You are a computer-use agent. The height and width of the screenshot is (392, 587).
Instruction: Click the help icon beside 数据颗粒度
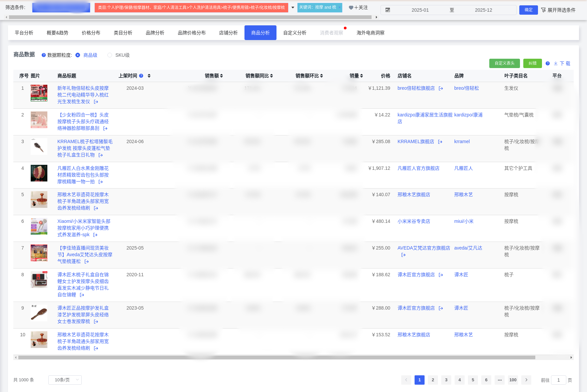point(44,55)
